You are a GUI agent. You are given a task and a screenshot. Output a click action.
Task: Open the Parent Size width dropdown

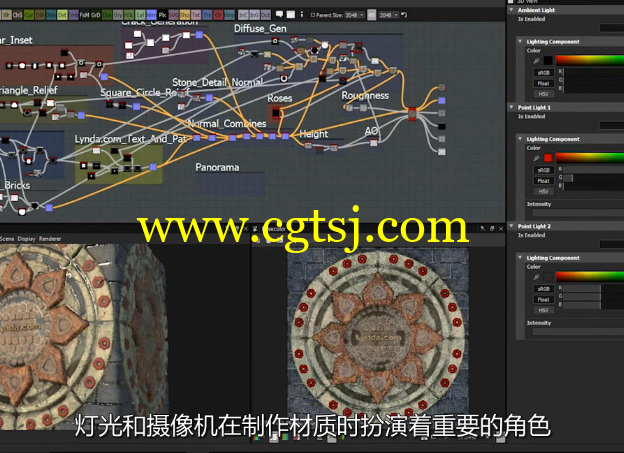[354, 15]
